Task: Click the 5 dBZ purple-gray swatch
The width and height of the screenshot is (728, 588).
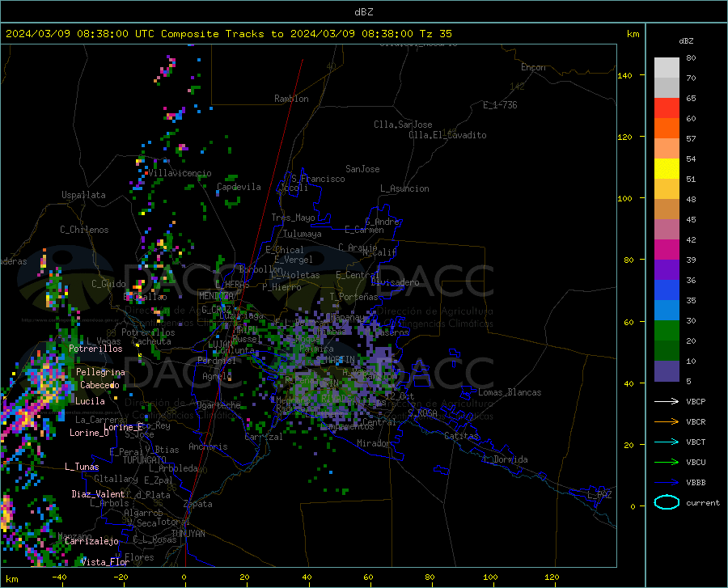Action: tap(667, 371)
